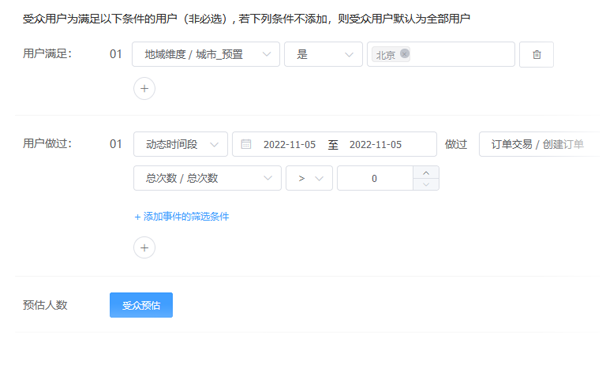The width and height of the screenshot is (600, 368).
Task: Open the > comparison operator dropdown
Action: point(309,178)
